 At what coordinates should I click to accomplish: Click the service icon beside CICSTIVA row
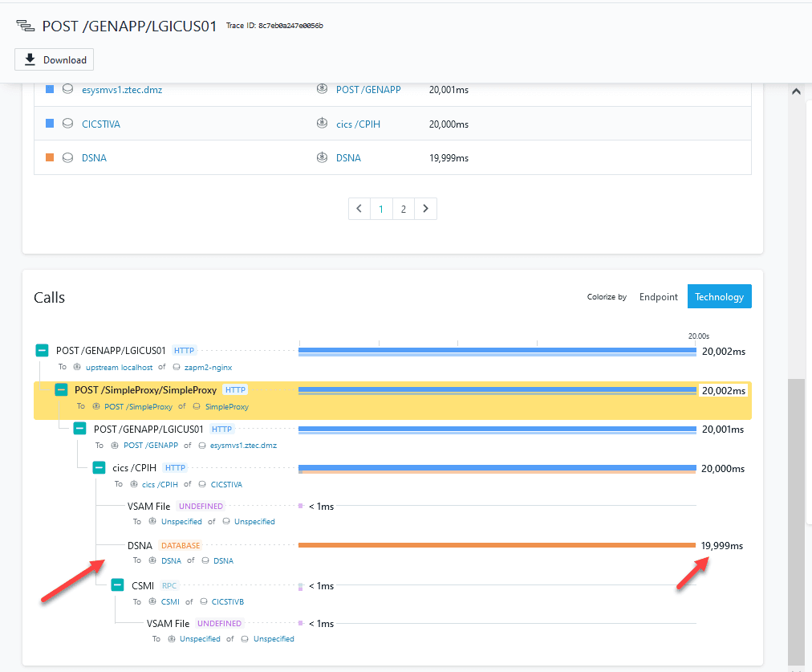pyautogui.click(x=67, y=124)
